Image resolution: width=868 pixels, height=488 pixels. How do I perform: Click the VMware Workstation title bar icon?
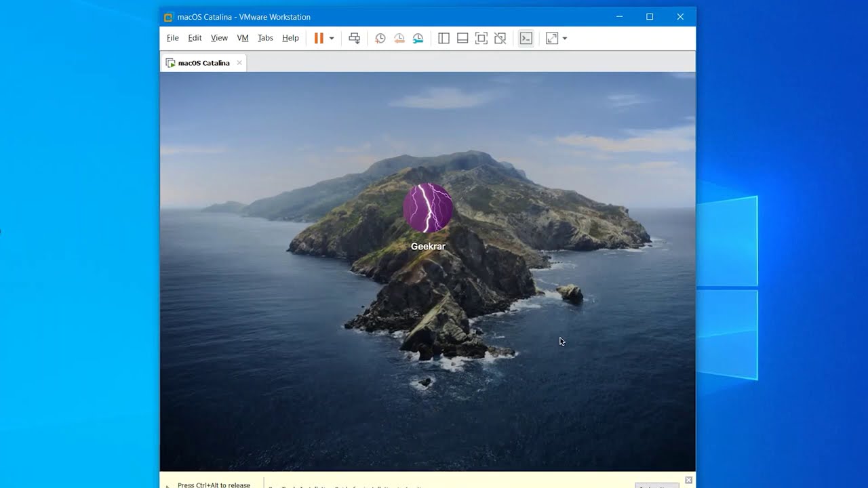pyautogui.click(x=168, y=17)
